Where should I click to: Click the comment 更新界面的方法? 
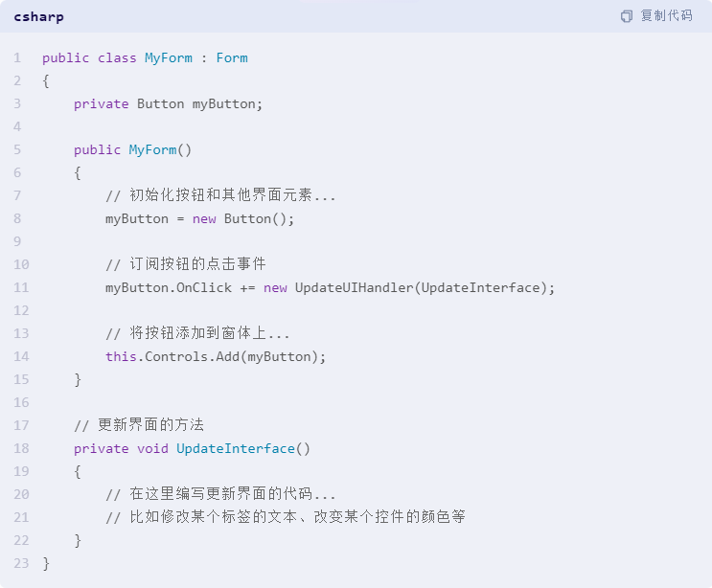click(139, 425)
